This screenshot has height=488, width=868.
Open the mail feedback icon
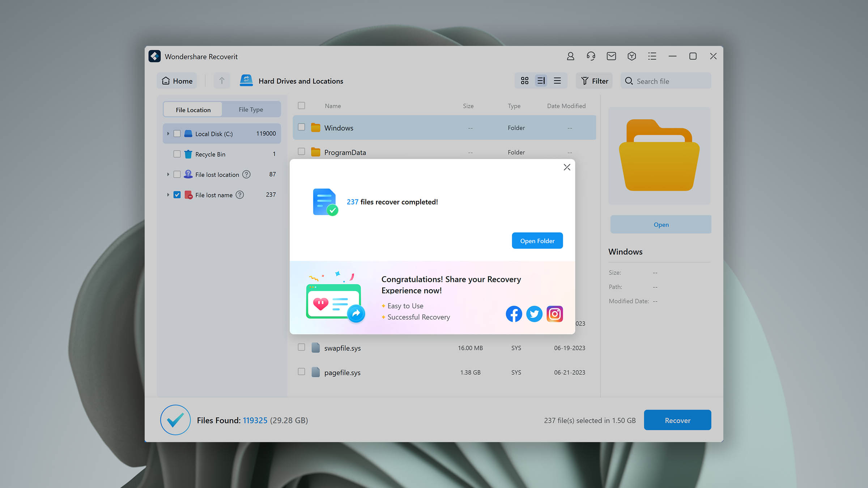tap(611, 56)
